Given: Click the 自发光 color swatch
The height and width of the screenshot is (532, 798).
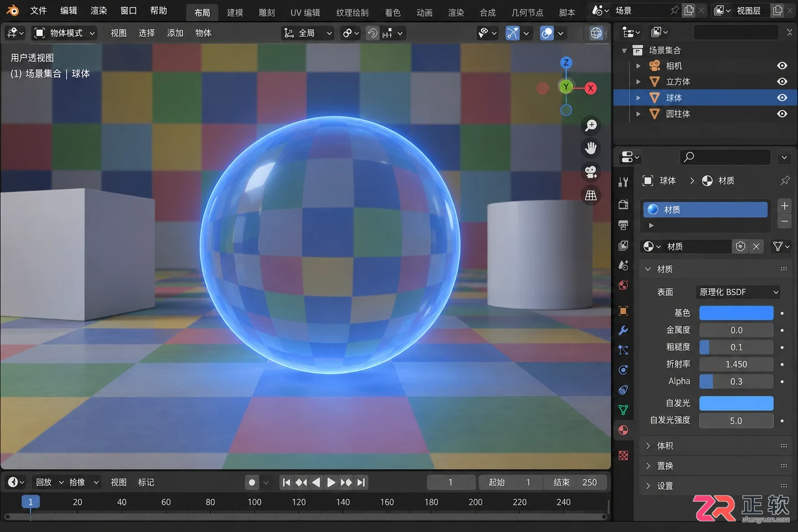Looking at the screenshot, I should tap(736, 403).
